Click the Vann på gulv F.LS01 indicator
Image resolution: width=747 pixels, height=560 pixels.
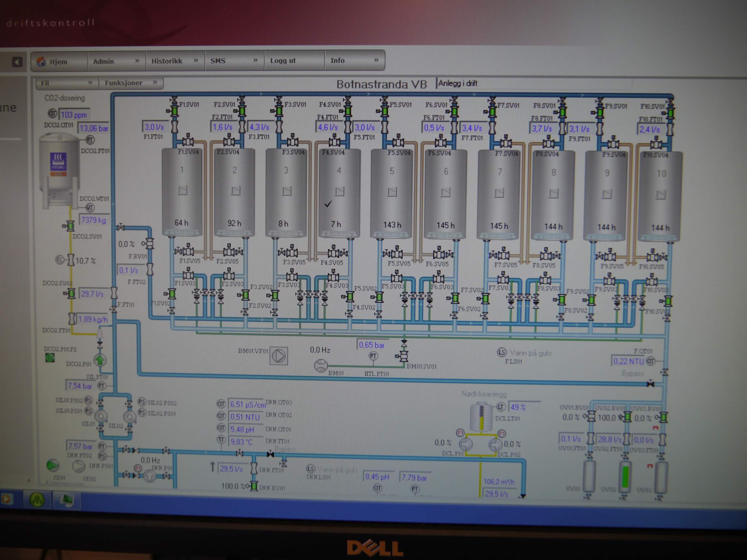(x=502, y=353)
